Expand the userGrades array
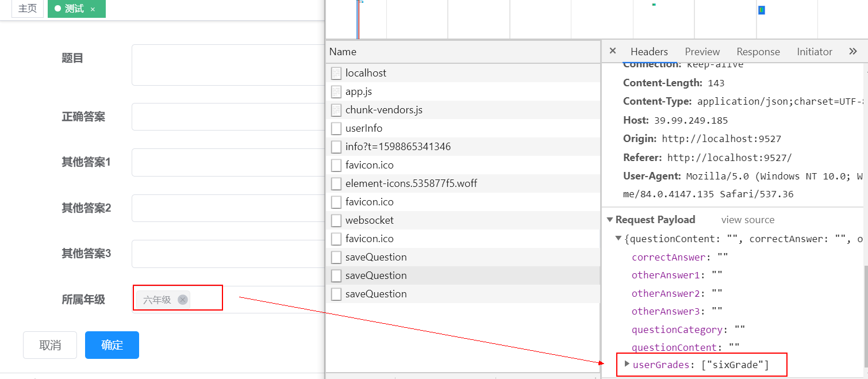 pos(627,363)
